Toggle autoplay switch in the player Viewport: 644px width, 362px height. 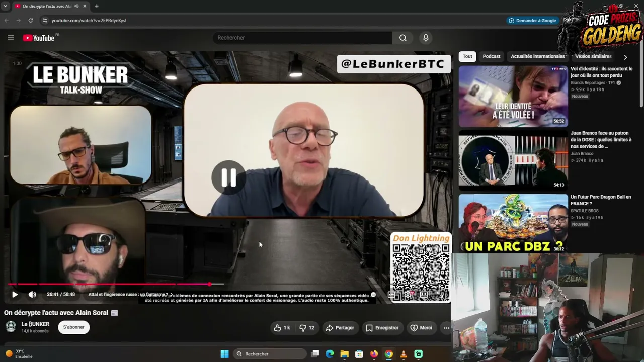pyautogui.click(x=373, y=295)
